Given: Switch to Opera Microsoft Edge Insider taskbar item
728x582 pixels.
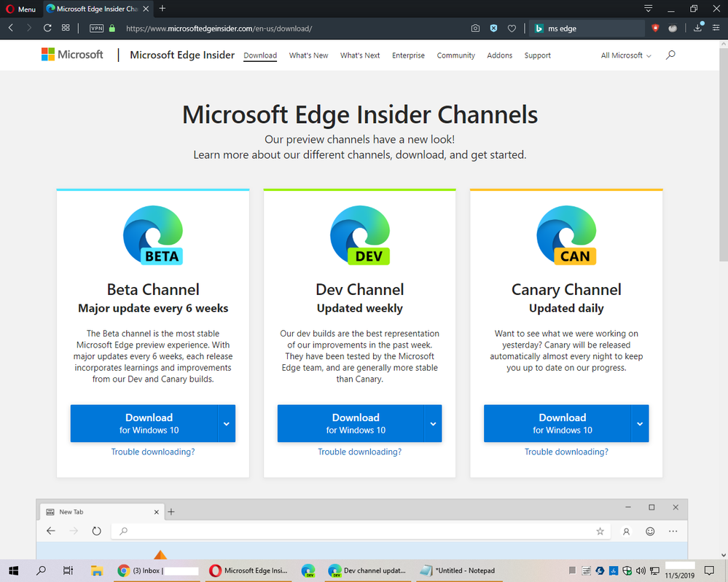Looking at the screenshot, I should 248,570.
